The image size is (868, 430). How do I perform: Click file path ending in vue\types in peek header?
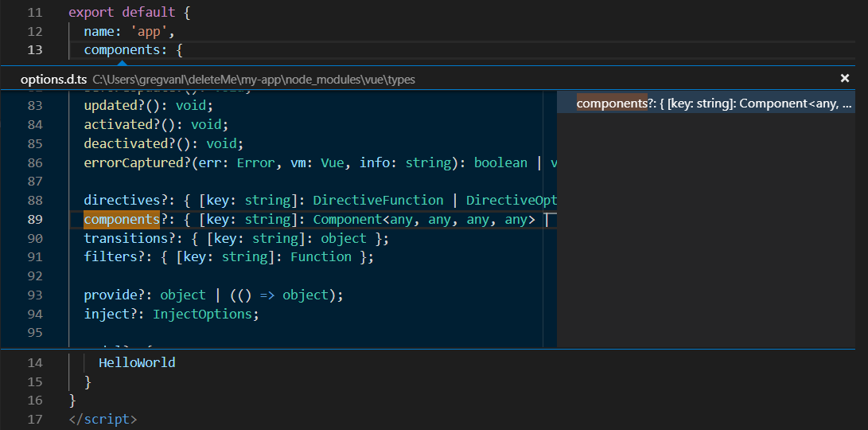pos(254,80)
